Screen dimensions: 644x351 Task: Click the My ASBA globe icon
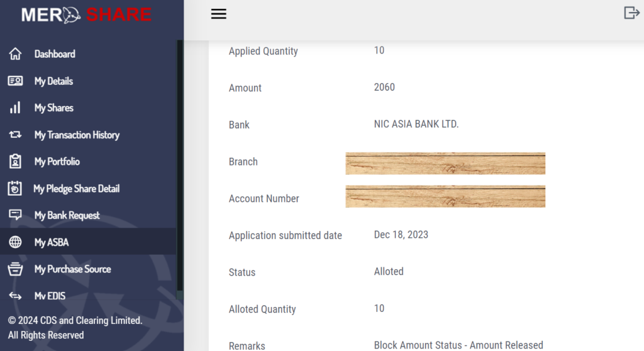pyautogui.click(x=15, y=242)
